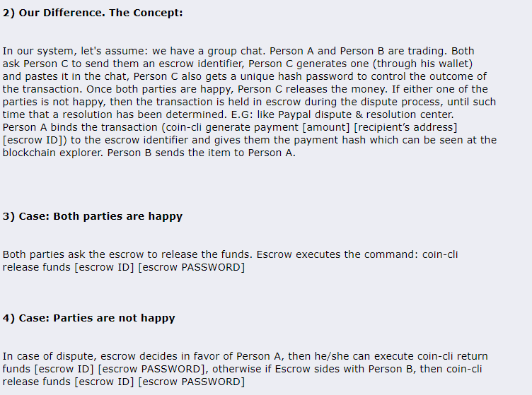
Task: Click "coin-cli return" in section 4
Action: click(x=453, y=356)
